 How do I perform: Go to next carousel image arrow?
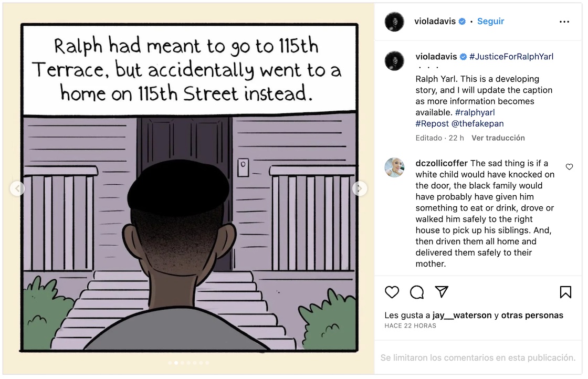tap(360, 188)
